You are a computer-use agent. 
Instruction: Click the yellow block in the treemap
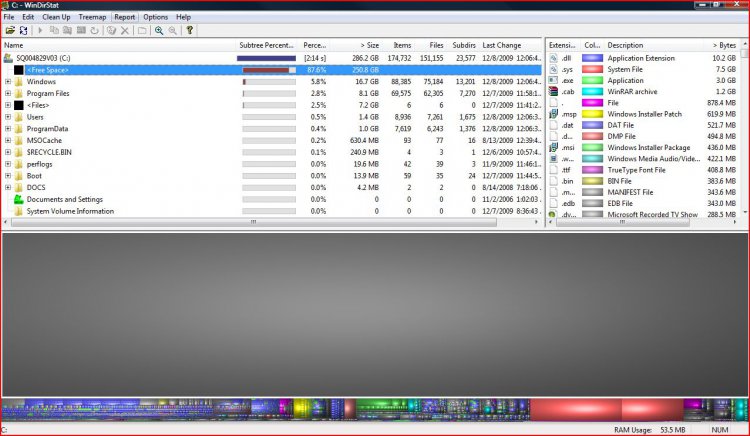point(302,409)
